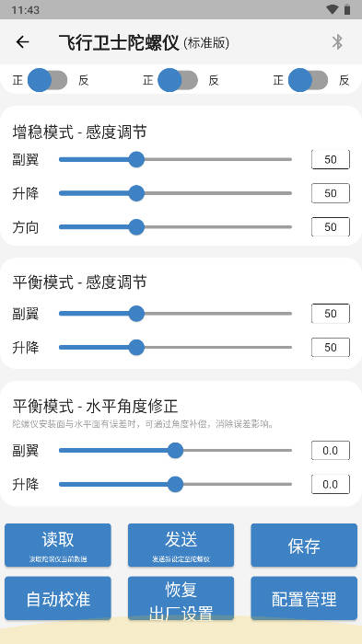Click 水平角度修正 副翼 slider handle
The width and height of the screenshot is (362, 644).
(175, 451)
